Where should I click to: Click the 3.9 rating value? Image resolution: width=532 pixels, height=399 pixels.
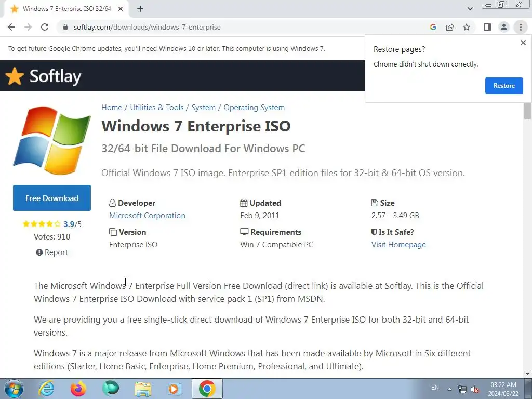[69, 224]
